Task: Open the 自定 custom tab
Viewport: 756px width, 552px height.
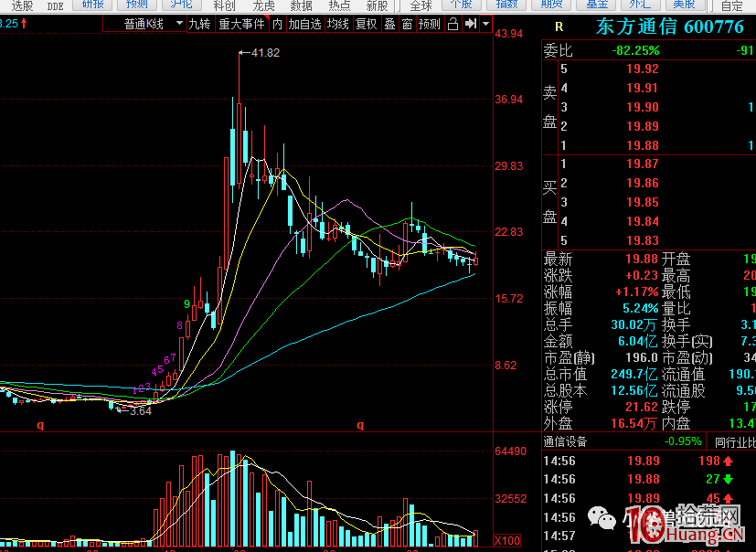Action: tap(732, 5)
